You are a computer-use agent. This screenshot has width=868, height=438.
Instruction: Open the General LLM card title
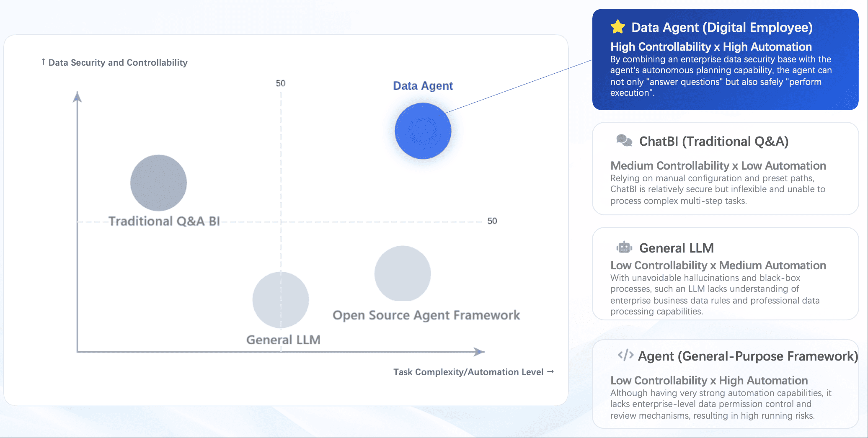point(676,248)
